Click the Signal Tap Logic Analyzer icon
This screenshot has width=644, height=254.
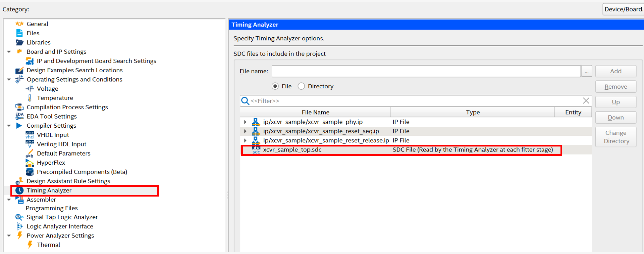click(x=19, y=217)
